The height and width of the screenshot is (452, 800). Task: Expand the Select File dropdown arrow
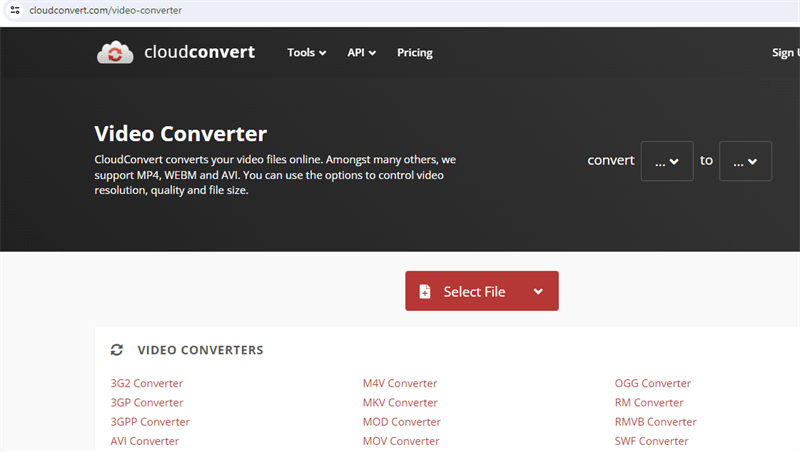click(538, 291)
